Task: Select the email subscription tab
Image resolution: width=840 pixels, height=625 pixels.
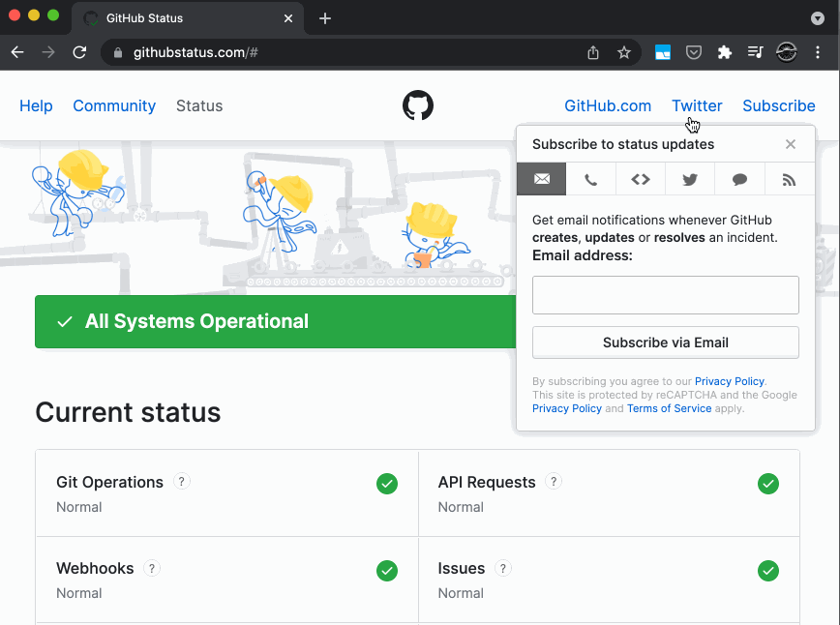Action: [x=542, y=179]
